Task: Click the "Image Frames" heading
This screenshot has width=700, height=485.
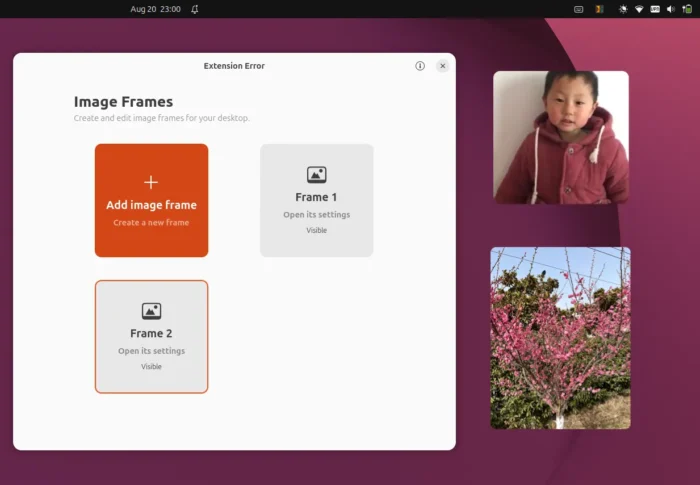Action: 123,102
